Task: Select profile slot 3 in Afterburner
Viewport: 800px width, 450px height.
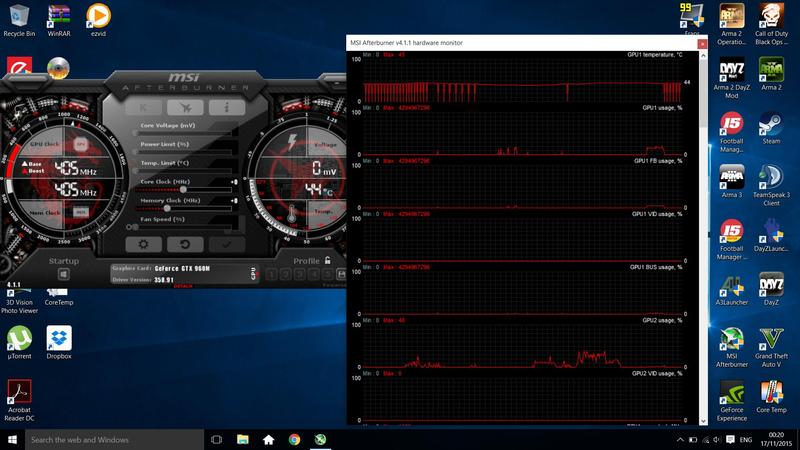Action: 300,274
